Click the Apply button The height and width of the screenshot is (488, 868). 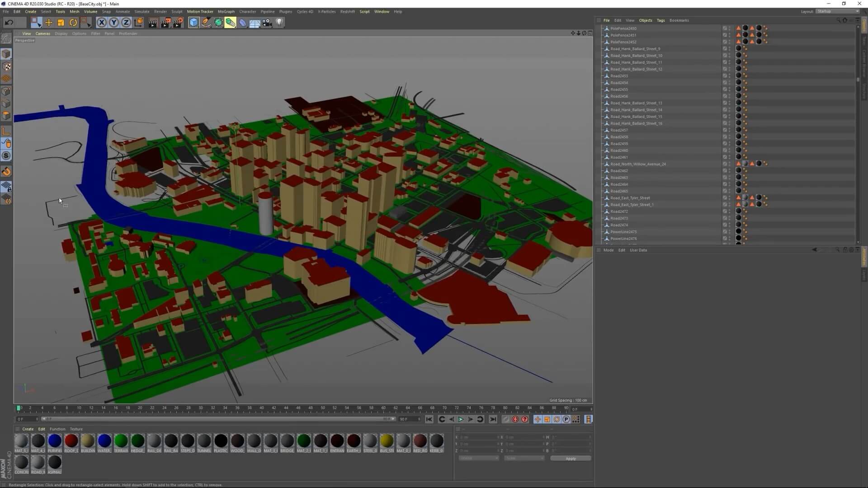571,458
